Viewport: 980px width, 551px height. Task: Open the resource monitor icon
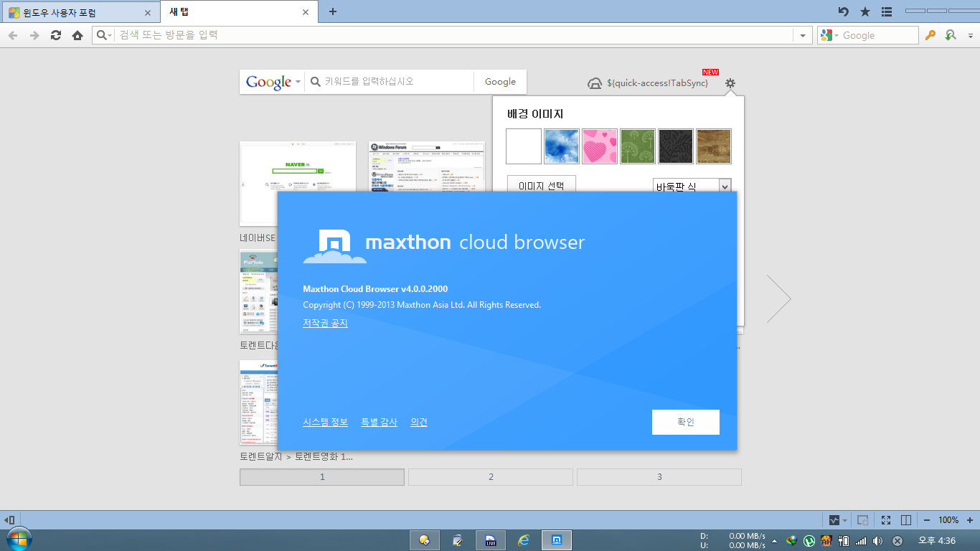(x=834, y=519)
